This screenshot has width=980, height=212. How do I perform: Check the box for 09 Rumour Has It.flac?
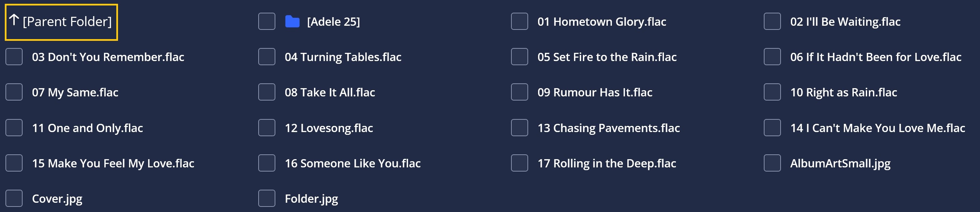tap(519, 92)
